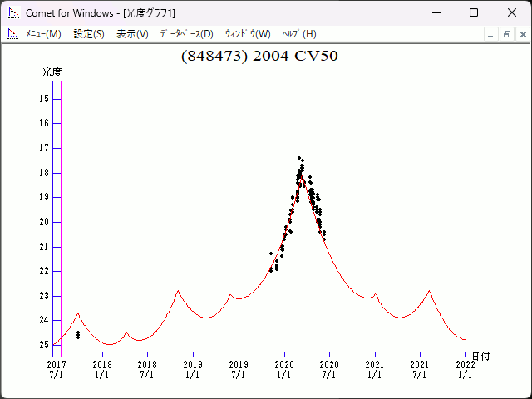Open the メニュー(M) menu

point(43,34)
